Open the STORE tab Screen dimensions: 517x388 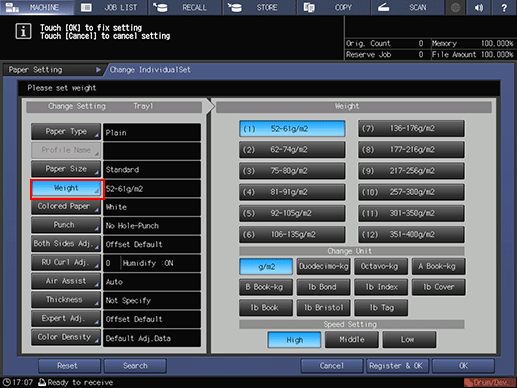259,7
